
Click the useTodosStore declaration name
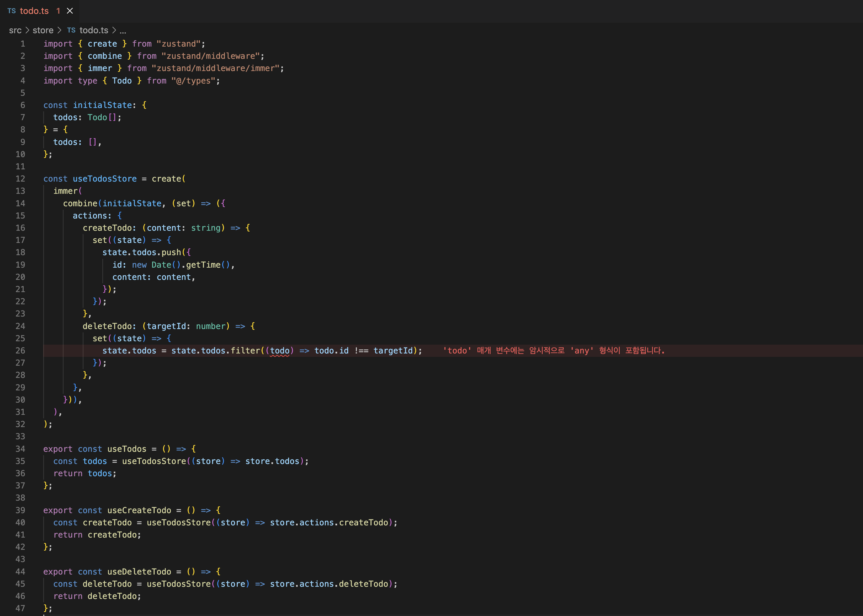[105, 179]
